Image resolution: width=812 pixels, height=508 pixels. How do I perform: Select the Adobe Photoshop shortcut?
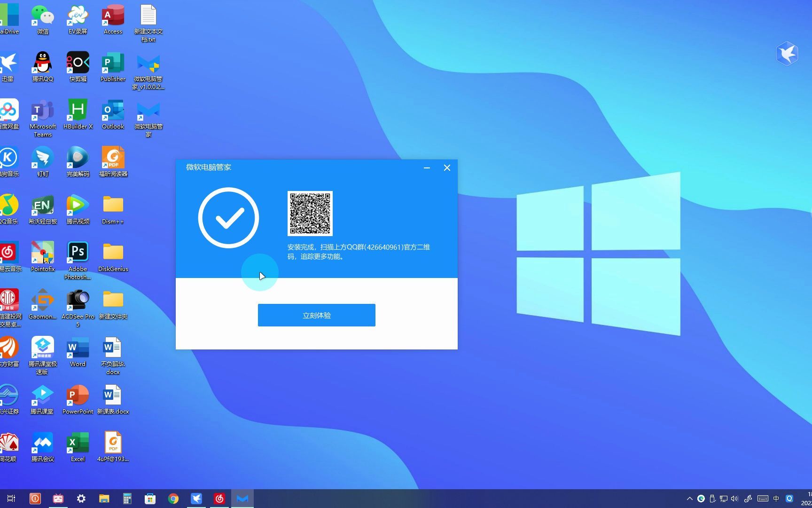[x=78, y=261]
